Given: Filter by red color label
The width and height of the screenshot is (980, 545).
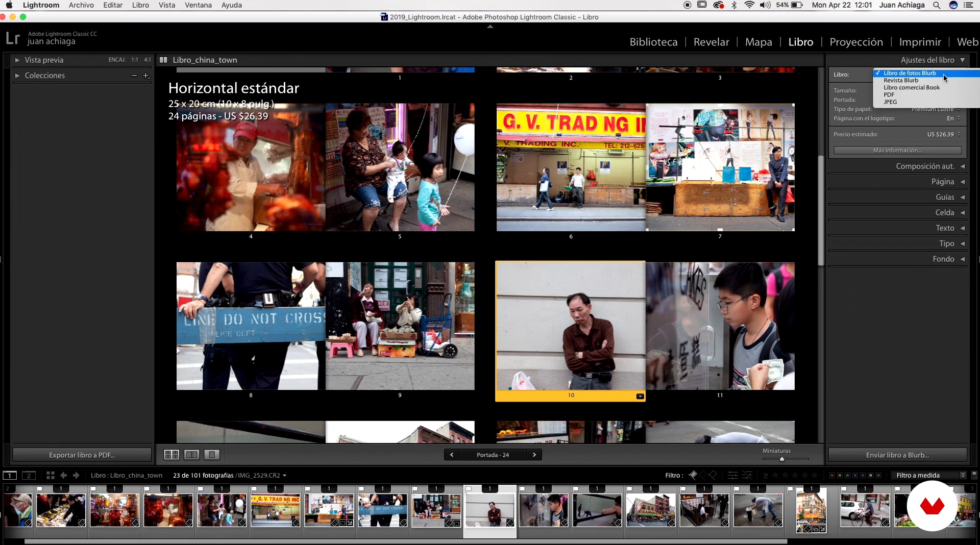Looking at the screenshot, I should click(x=832, y=475).
